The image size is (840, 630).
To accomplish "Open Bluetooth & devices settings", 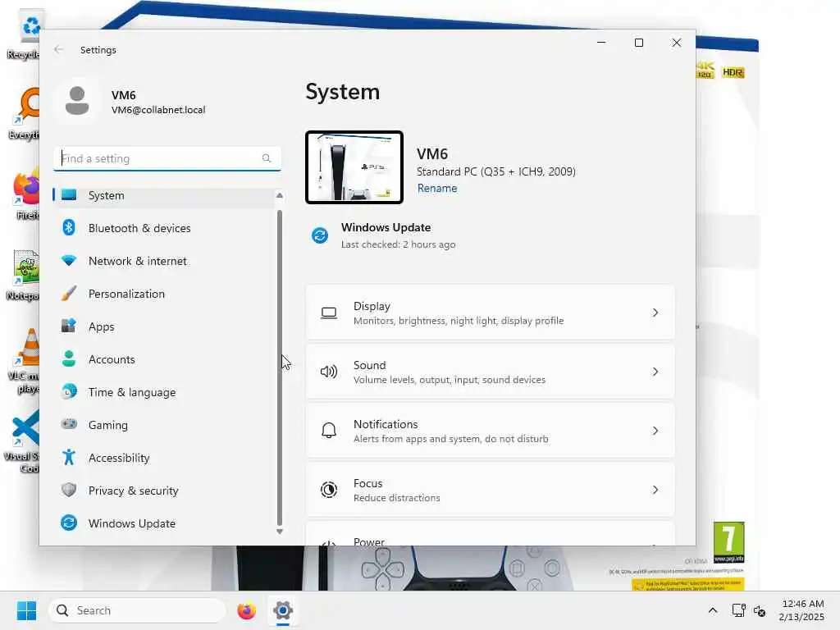I will click(x=163, y=228).
